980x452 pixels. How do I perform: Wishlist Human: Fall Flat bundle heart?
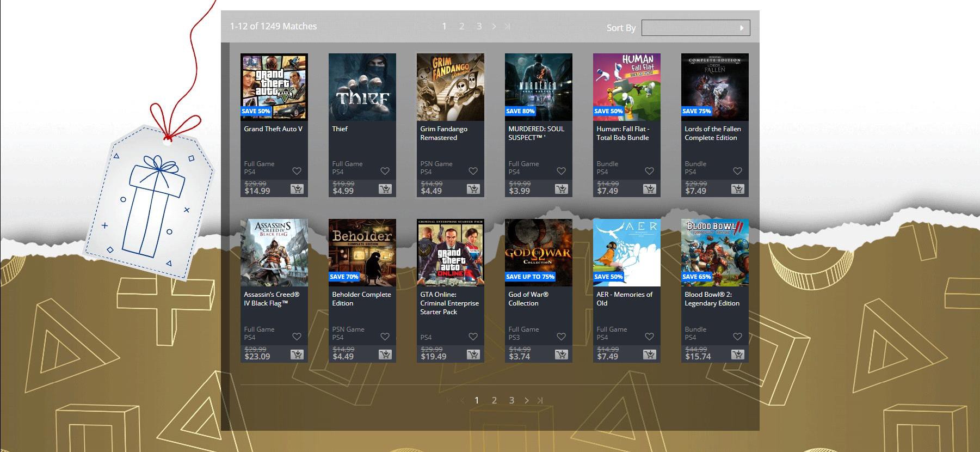(650, 171)
